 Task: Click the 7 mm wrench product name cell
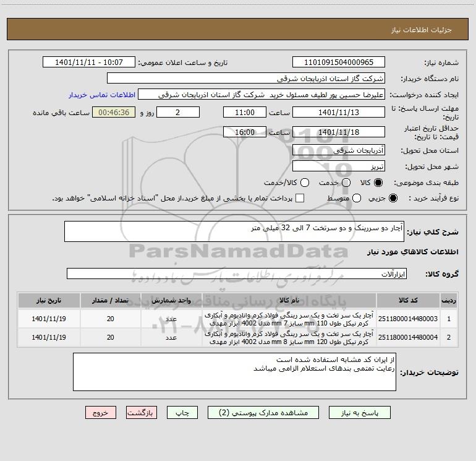pos(289,319)
